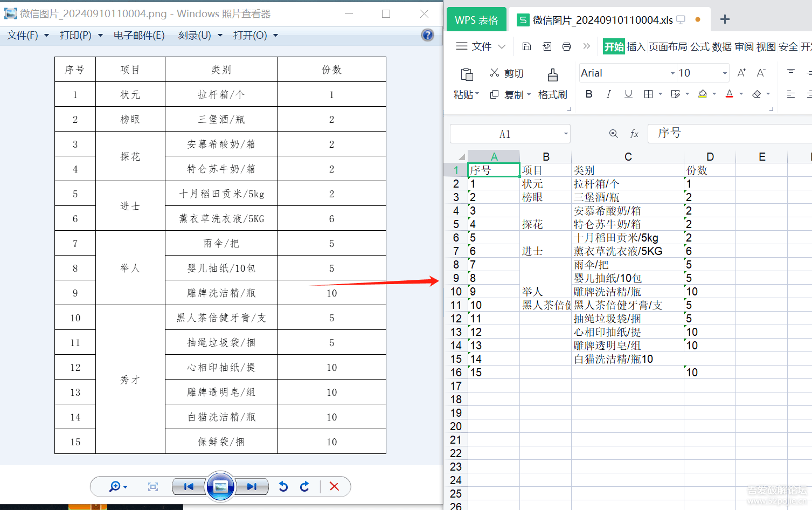This screenshot has width=812, height=510.
Task: Click the WPS 表格 button
Action: click(x=476, y=19)
